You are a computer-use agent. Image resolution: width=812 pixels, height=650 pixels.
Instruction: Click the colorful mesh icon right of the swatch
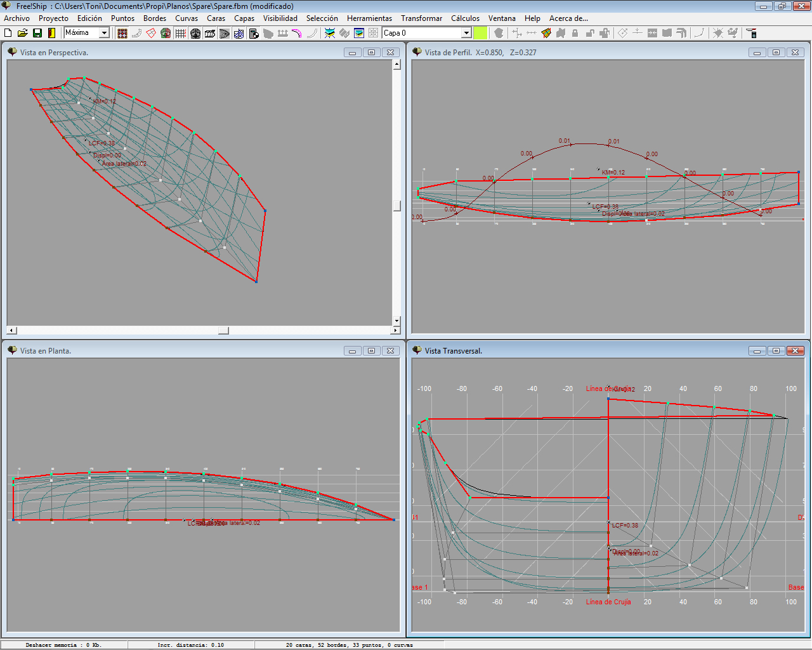[x=546, y=33]
